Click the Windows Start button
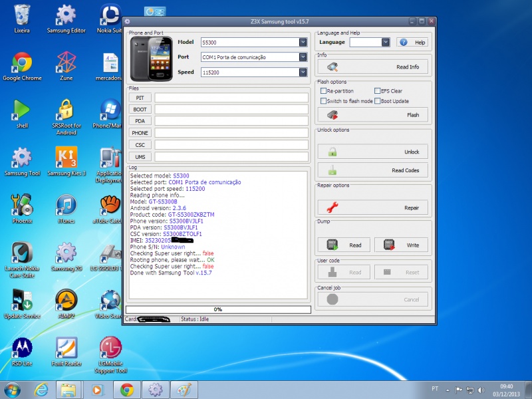This screenshot has width=532, height=399. pos(12,390)
